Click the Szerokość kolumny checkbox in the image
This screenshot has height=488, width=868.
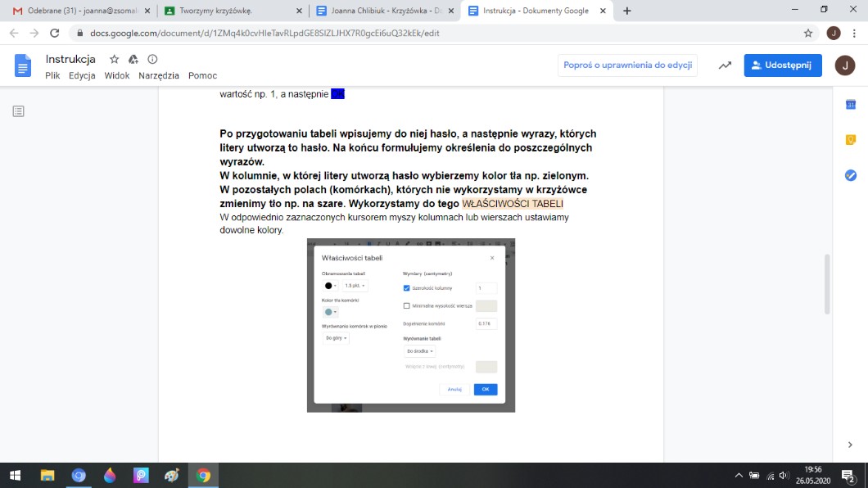407,288
